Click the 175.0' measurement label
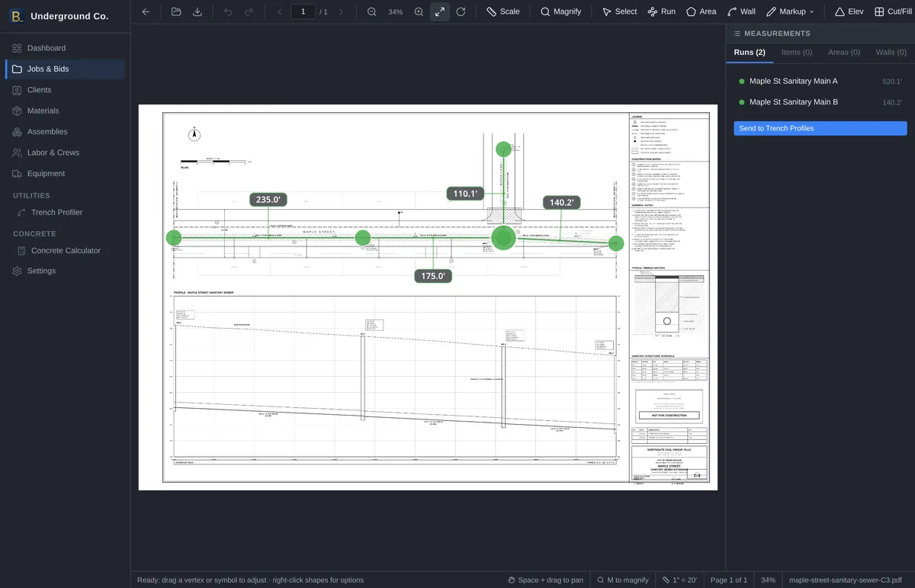This screenshot has height=588, width=915. coord(433,276)
